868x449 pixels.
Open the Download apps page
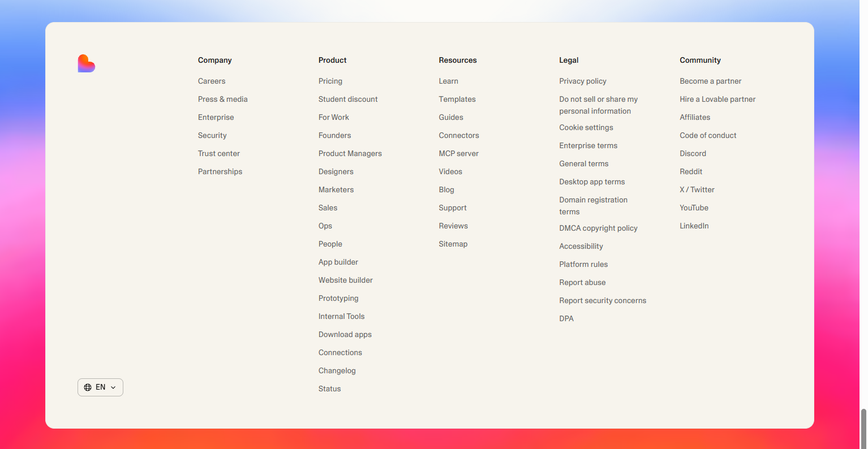pos(345,335)
